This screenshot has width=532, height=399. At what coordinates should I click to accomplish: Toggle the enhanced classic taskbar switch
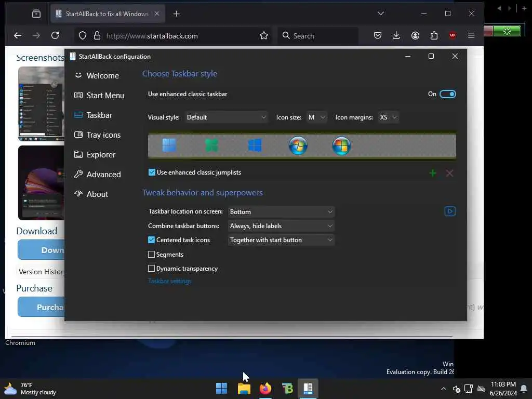pos(447,94)
